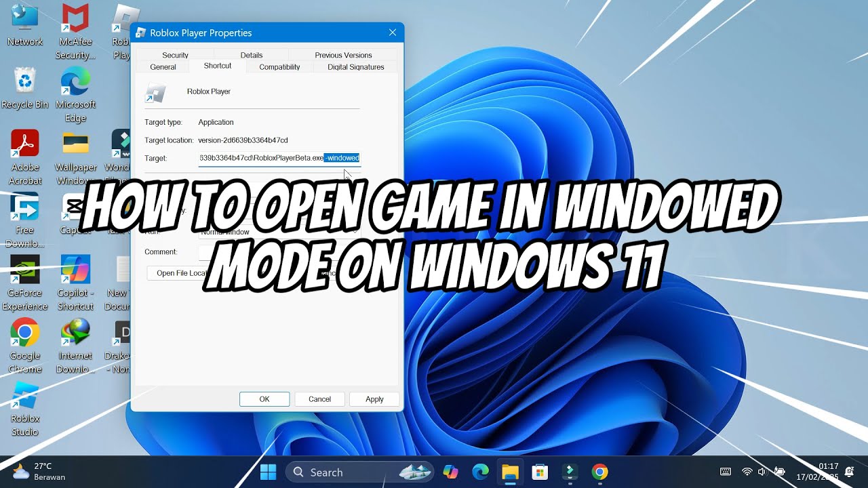
Task: Open Filmora from the taskbar
Action: 570,472
